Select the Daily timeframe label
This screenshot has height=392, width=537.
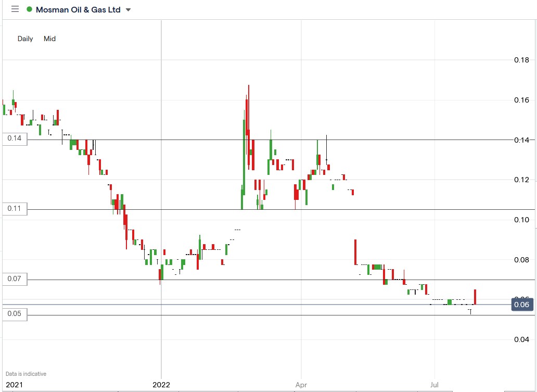[x=24, y=39]
